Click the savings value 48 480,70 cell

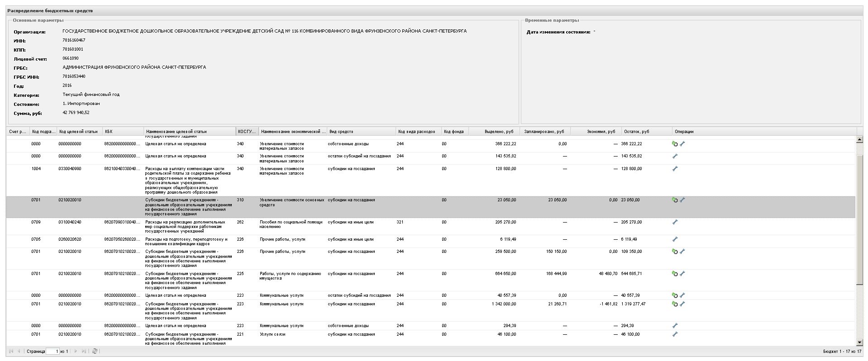(608, 274)
